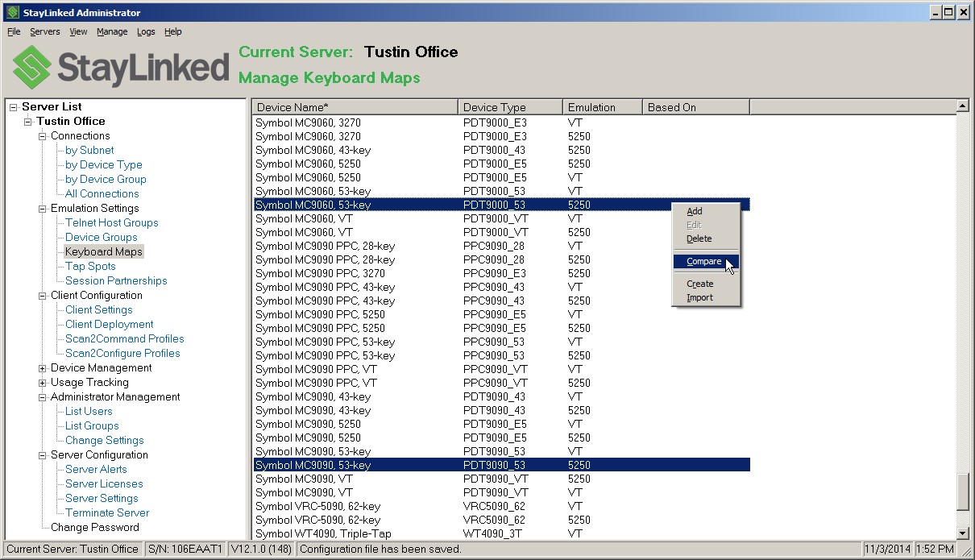This screenshot has width=975, height=560.
Task: Collapse the Connections tree node
Action: (43, 135)
